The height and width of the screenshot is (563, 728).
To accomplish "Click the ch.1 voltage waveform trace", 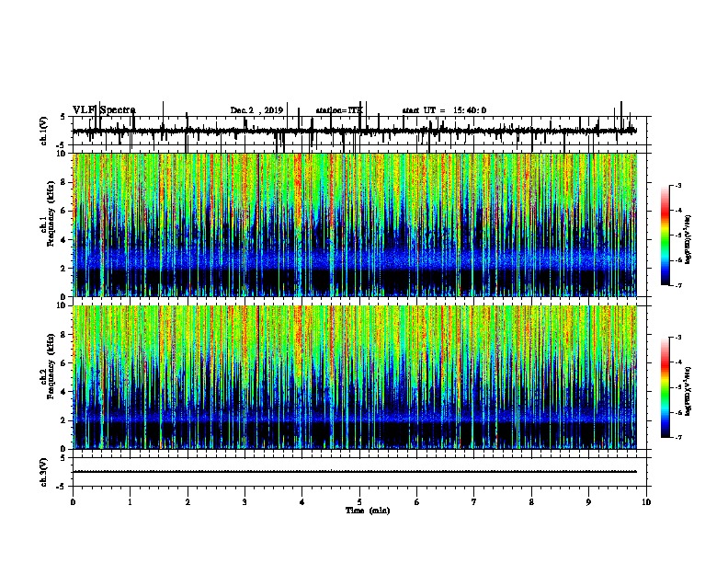I will (355, 132).
